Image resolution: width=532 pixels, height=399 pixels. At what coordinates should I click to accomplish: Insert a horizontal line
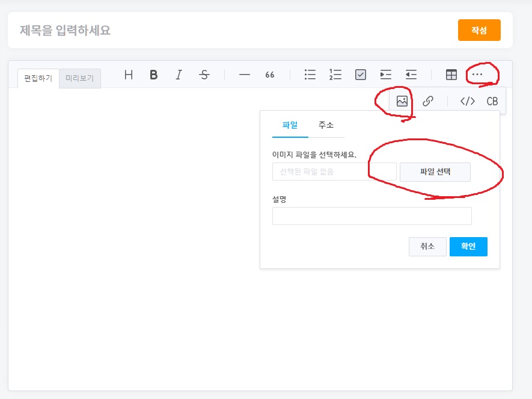coord(244,75)
